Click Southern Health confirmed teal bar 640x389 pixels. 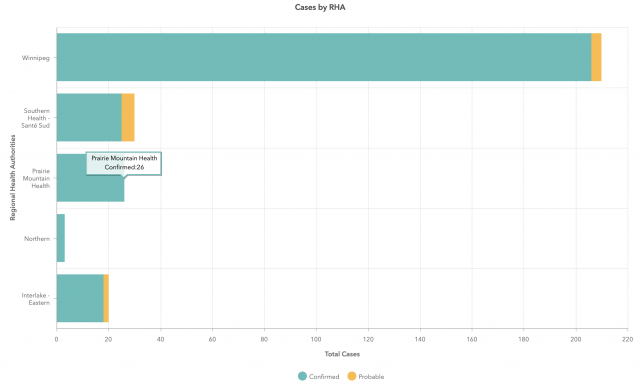pyautogui.click(x=89, y=118)
